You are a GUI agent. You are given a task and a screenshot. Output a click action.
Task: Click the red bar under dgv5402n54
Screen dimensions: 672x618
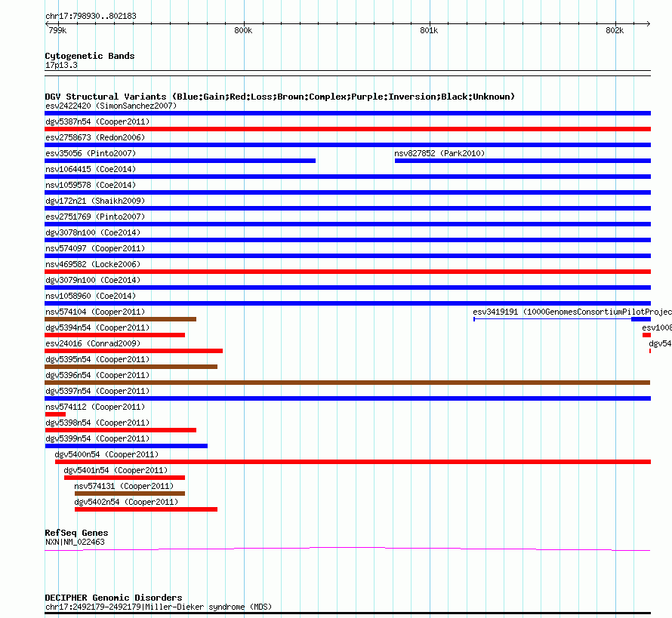pyautogui.click(x=146, y=509)
